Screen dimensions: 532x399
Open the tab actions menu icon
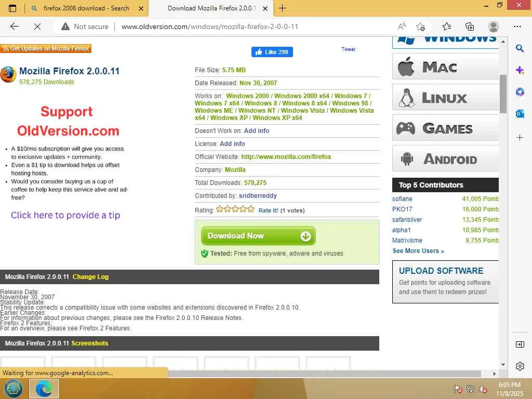(x=12, y=8)
